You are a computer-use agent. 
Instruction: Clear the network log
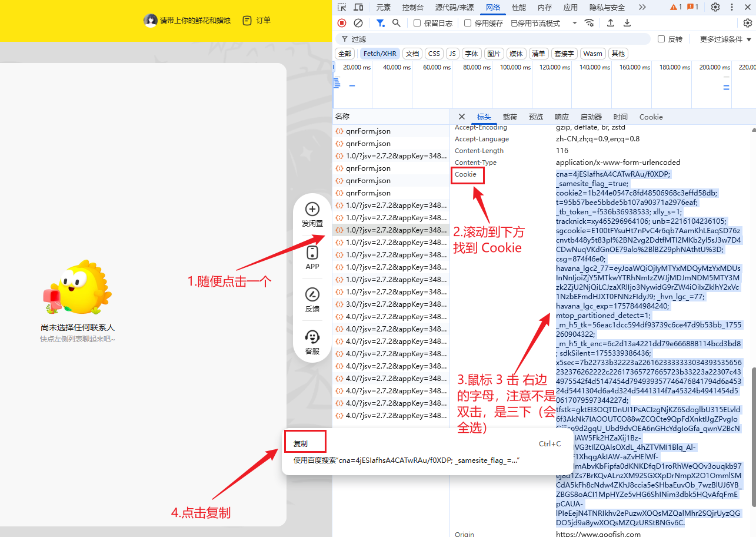pos(358,23)
